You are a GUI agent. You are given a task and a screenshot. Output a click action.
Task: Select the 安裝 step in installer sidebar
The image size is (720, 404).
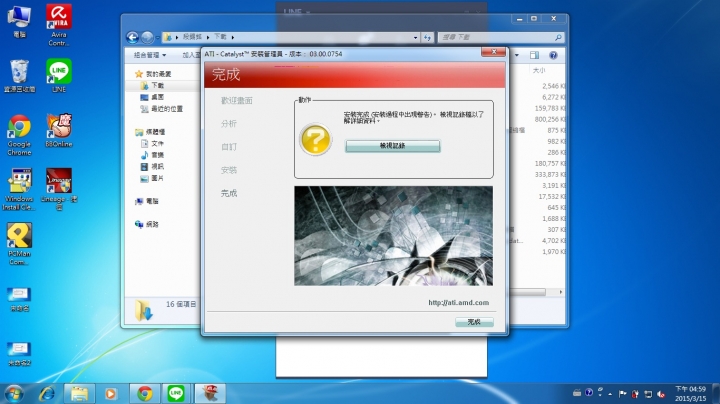[x=229, y=170]
